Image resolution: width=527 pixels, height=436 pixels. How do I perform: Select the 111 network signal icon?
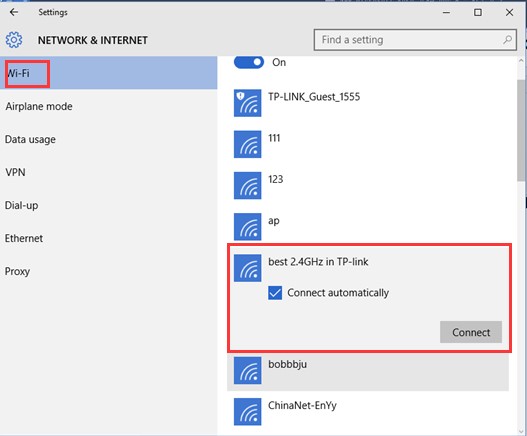coord(247,144)
